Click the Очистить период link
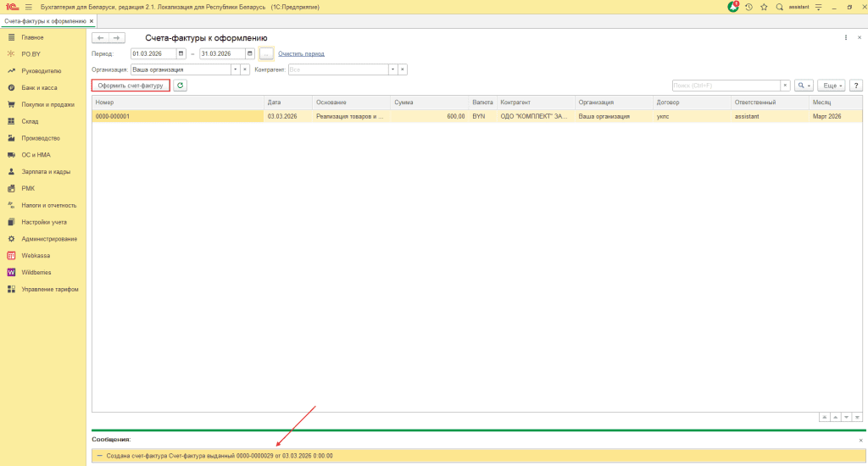This screenshot has height=466, width=868. point(301,53)
